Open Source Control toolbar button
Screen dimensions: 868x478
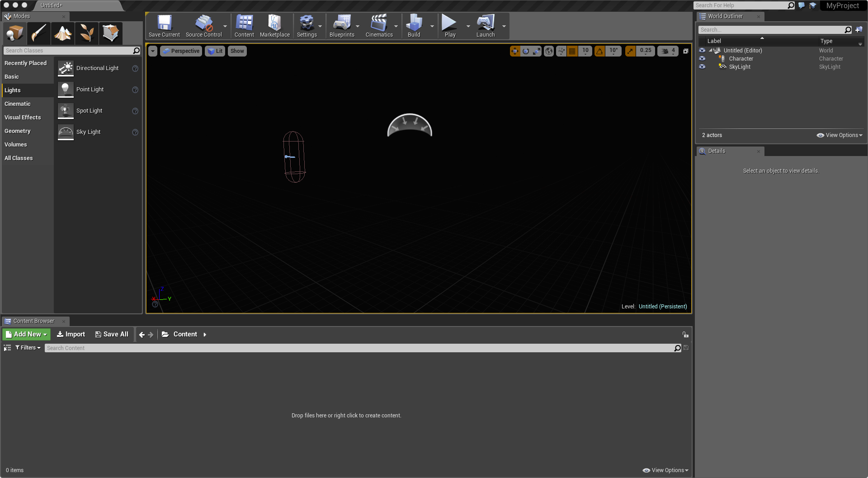pyautogui.click(x=204, y=26)
